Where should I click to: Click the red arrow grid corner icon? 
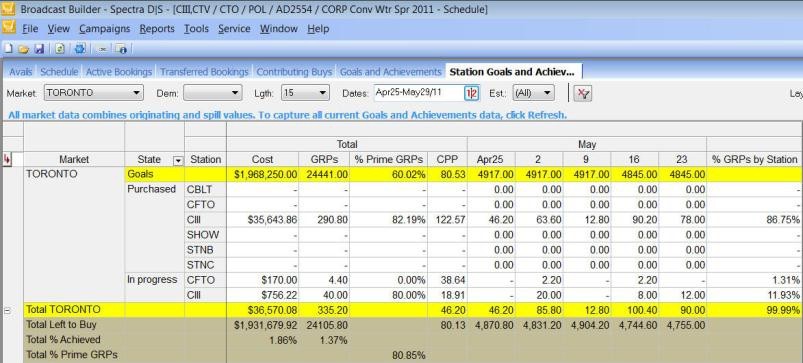7,159
